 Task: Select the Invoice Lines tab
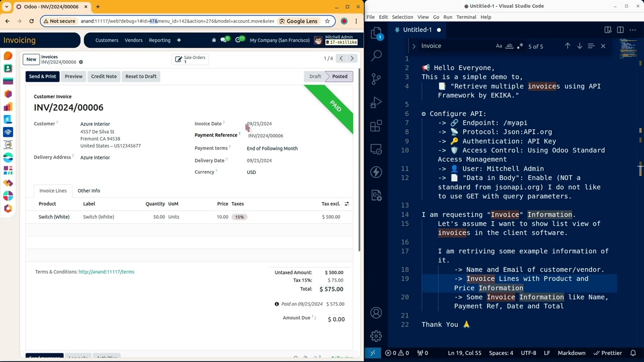click(53, 191)
